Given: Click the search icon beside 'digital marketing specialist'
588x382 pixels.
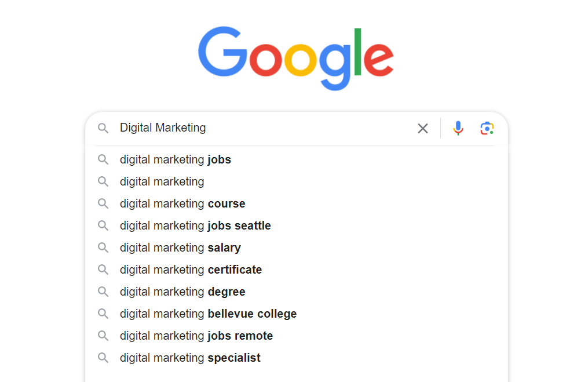Looking at the screenshot, I should [x=103, y=358].
